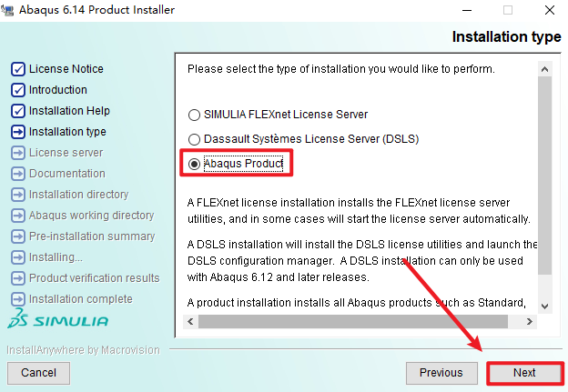Click the Installation directory step icon
The height and width of the screenshot is (392, 568).
point(17,195)
